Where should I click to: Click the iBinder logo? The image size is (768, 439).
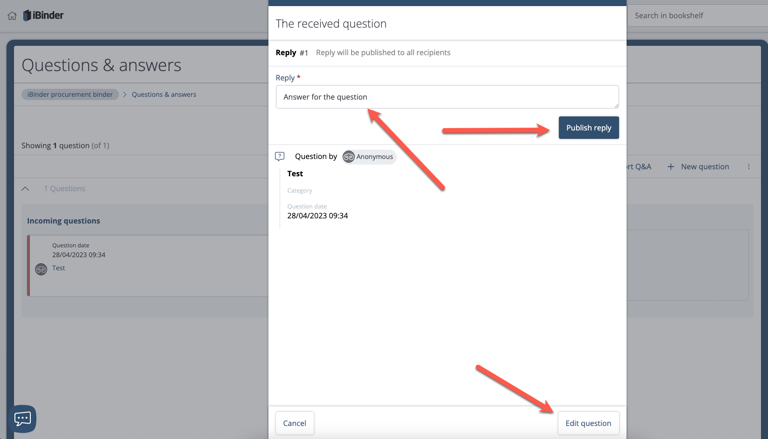[43, 16]
